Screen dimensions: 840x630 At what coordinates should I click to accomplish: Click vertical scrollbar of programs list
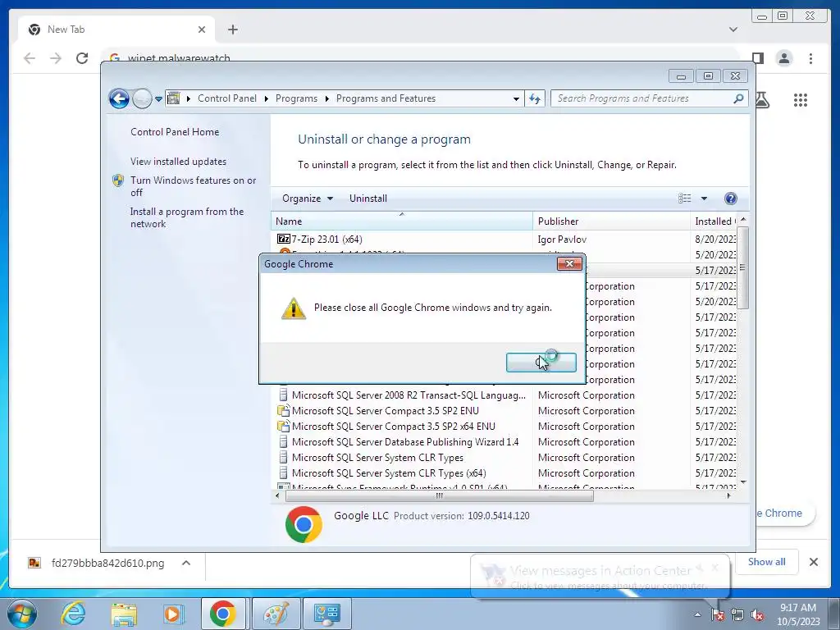tap(742, 268)
